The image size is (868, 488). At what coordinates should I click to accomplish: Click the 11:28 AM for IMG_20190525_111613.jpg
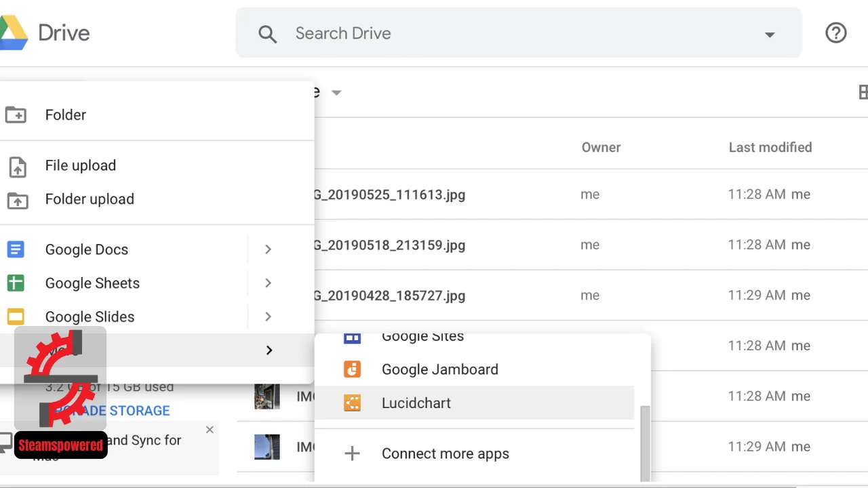click(x=757, y=195)
